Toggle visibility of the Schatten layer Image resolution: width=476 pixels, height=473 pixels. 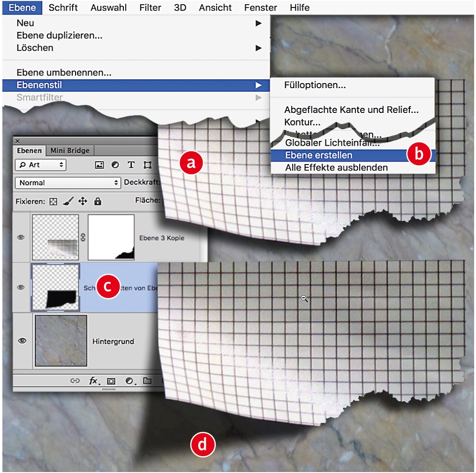pos(21,287)
